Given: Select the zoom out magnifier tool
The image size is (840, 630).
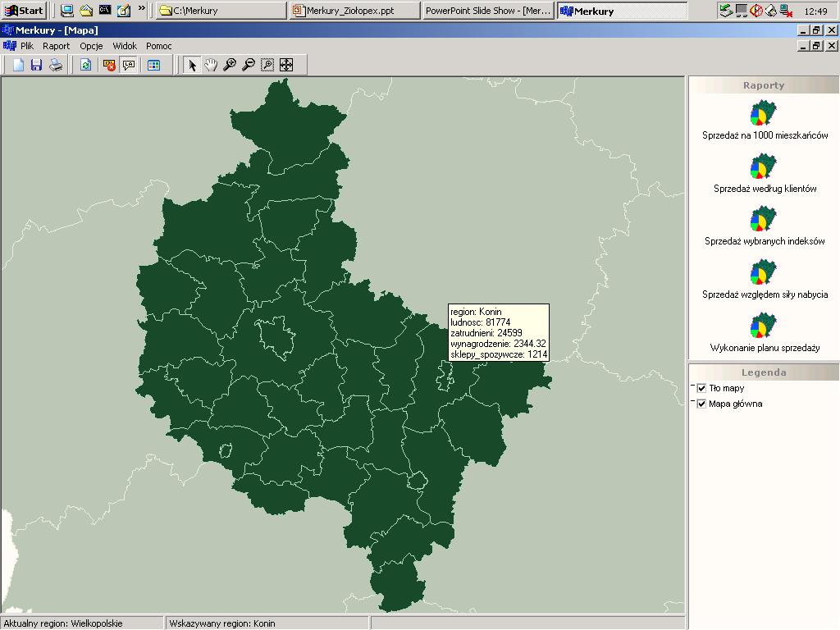Looking at the screenshot, I should tap(249, 66).
